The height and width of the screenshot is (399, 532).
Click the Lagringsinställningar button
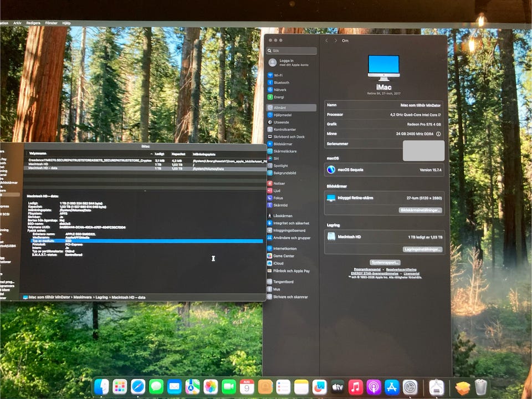point(423,249)
